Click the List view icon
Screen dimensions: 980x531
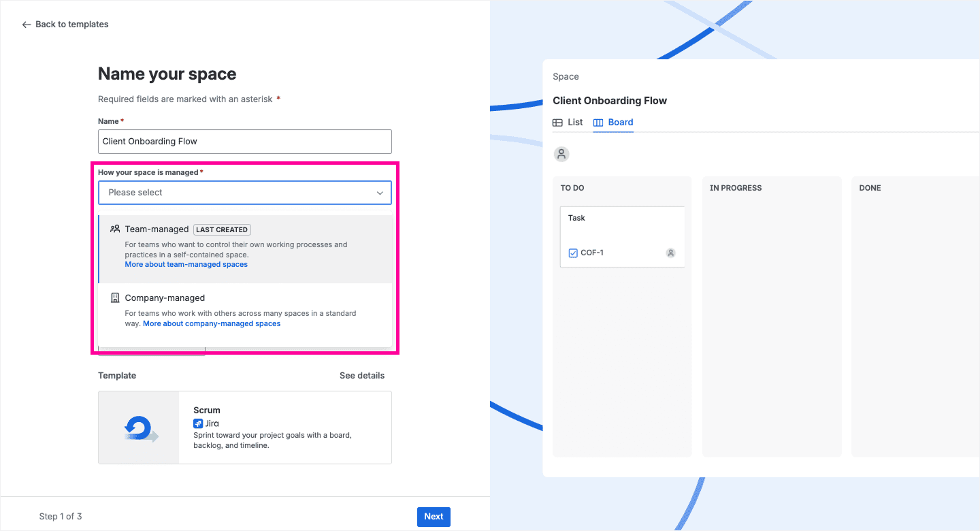pos(557,123)
